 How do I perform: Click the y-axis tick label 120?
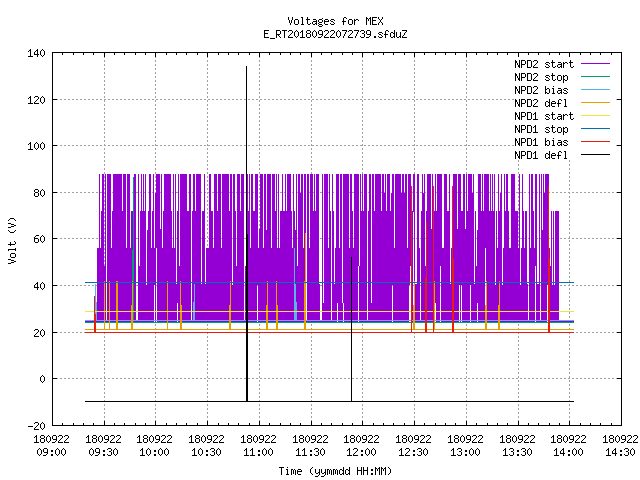(36, 100)
